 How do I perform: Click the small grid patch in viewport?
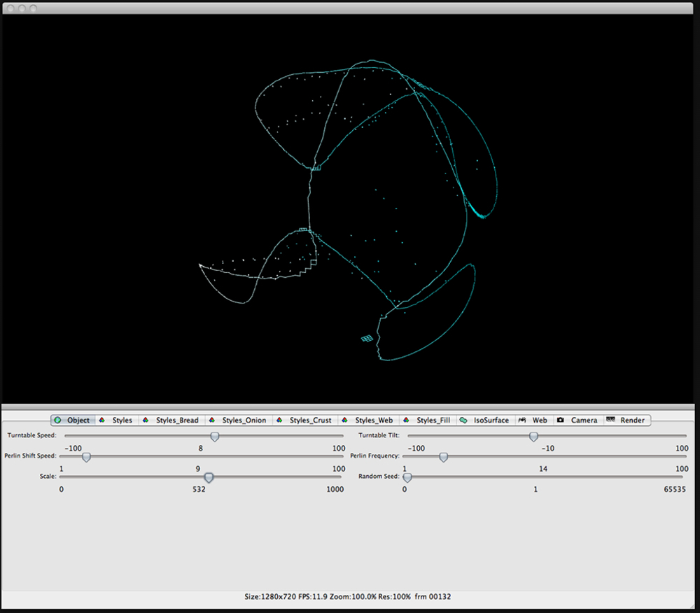click(x=367, y=339)
